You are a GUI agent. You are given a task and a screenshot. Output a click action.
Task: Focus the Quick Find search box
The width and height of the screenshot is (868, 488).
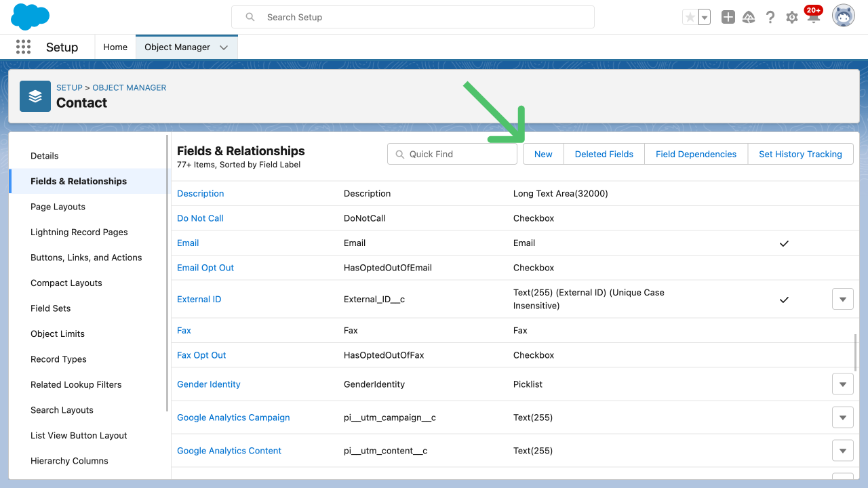(x=452, y=154)
